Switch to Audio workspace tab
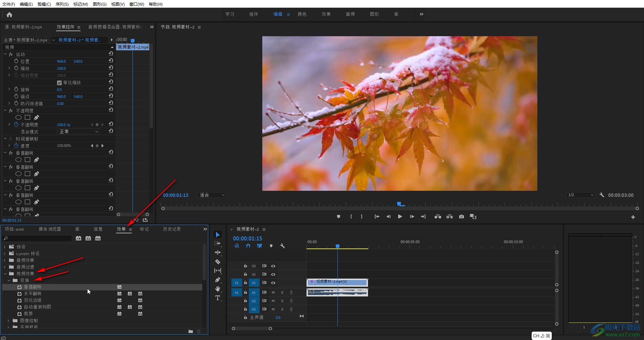 351,14
